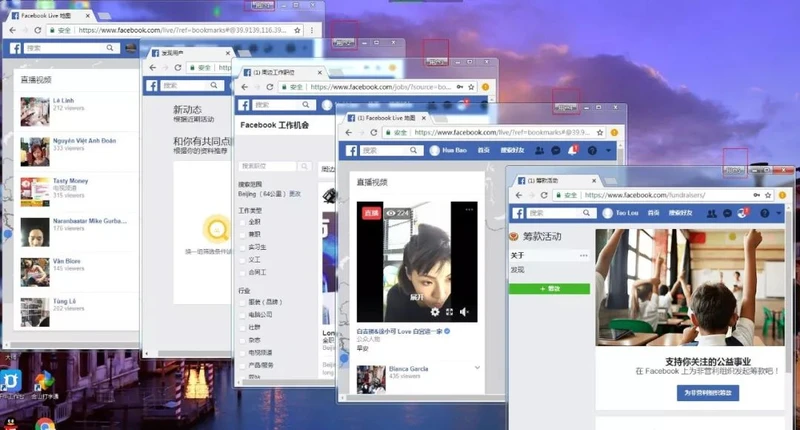This screenshot has height=430, width=800.
Task: Click friend requests icon in Hua Bao's window
Action: pyautogui.click(x=539, y=150)
